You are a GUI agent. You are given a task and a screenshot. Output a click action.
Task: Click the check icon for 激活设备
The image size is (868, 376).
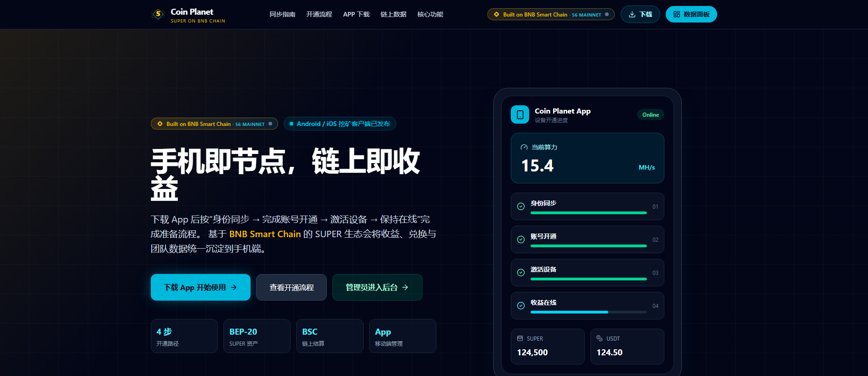[521, 273]
